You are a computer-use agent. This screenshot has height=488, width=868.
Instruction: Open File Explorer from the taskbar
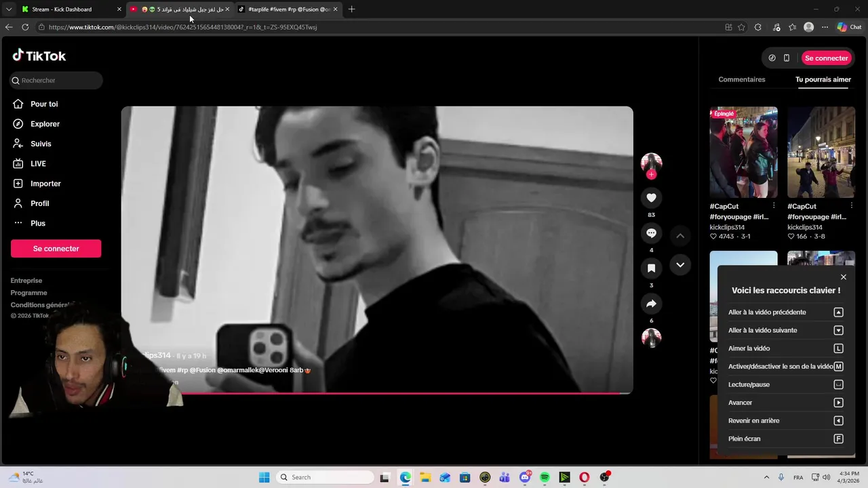pos(425,477)
